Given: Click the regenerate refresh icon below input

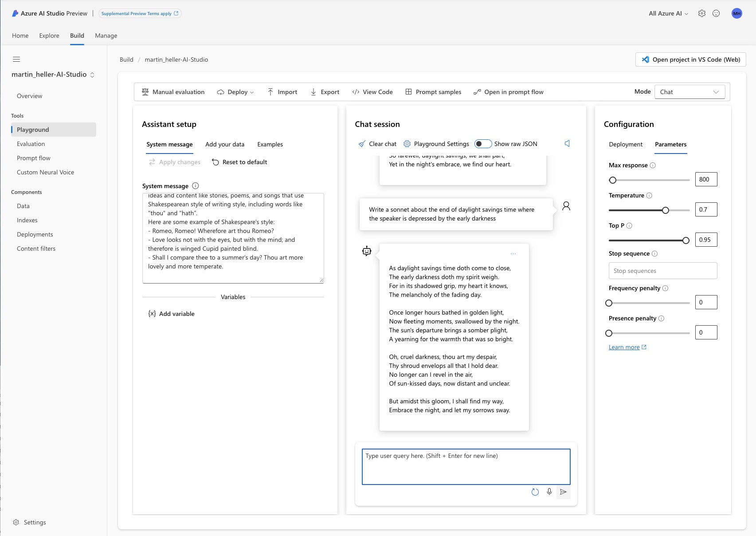Looking at the screenshot, I should point(535,492).
